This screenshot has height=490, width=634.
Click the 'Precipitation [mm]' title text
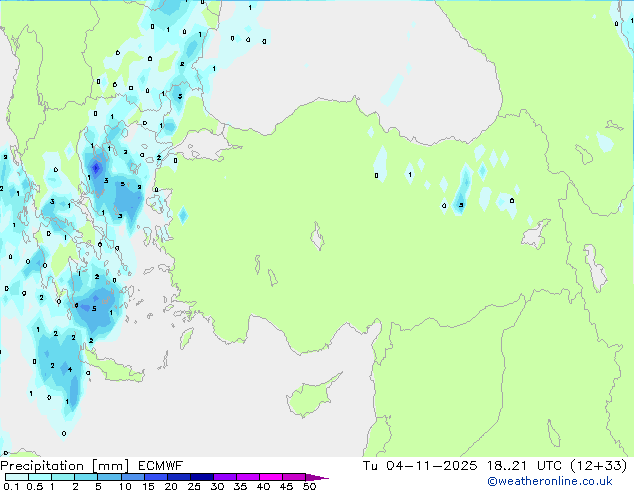tap(65, 466)
